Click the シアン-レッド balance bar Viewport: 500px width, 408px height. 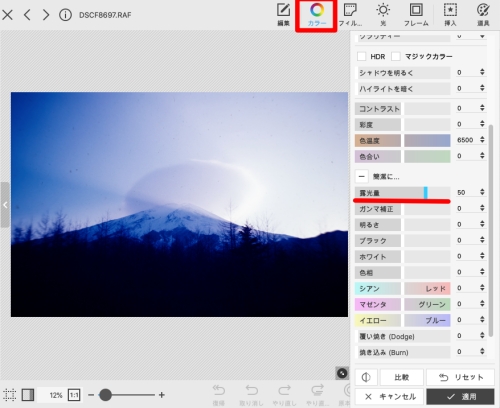point(403,289)
